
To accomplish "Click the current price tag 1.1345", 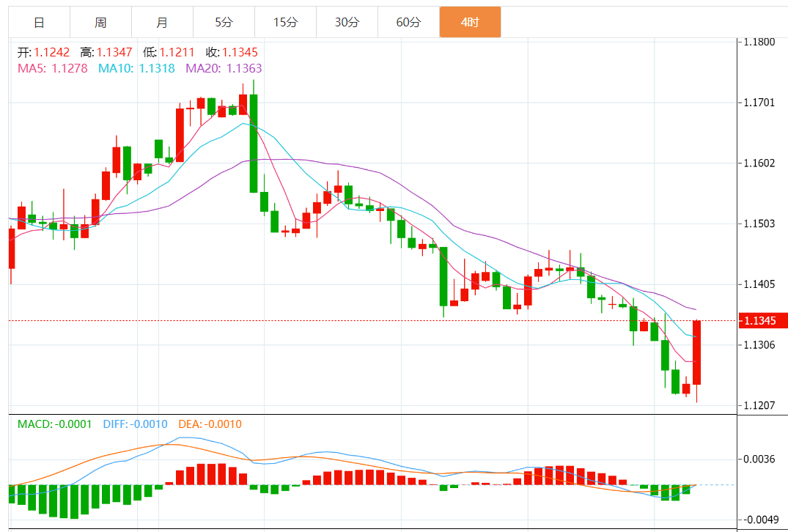I will [763, 320].
